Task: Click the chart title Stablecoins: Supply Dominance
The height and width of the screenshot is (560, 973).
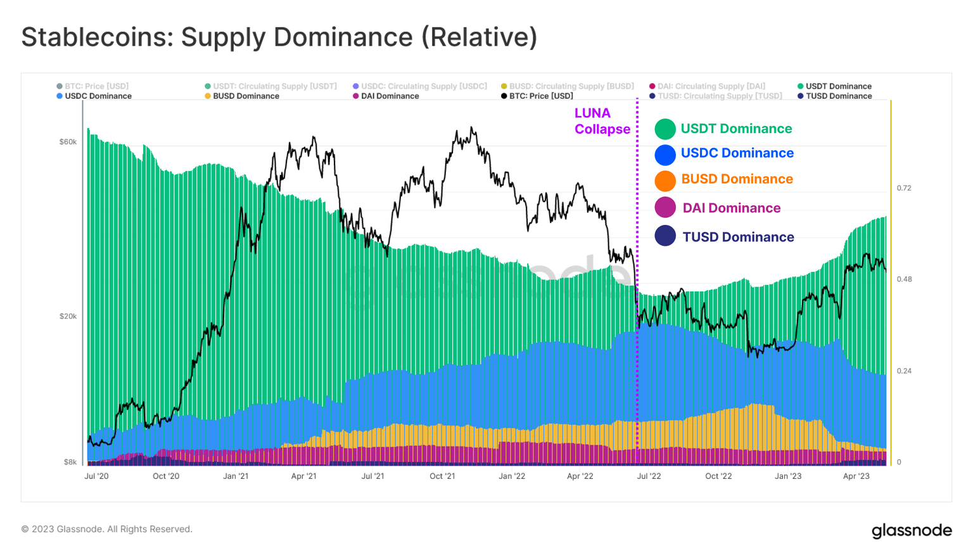Action: 278,37
